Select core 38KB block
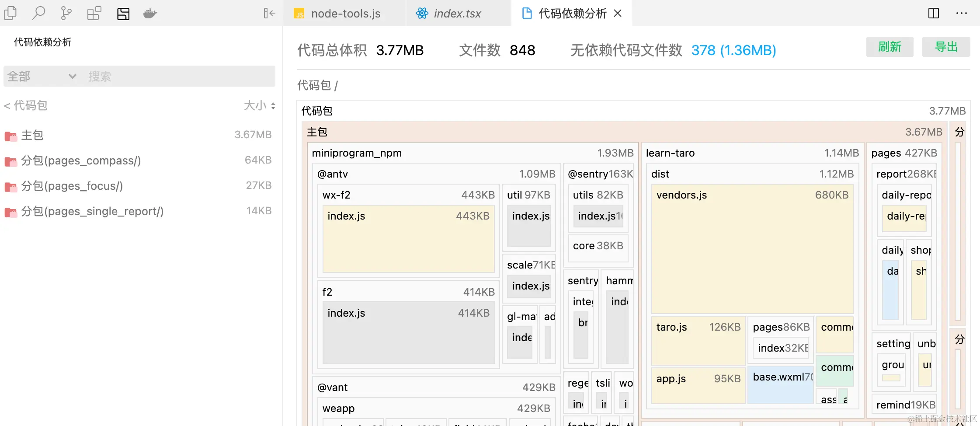 point(598,248)
